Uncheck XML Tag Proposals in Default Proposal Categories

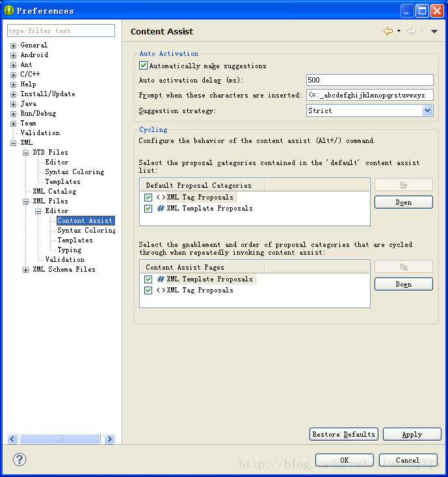tap(148, 198)
